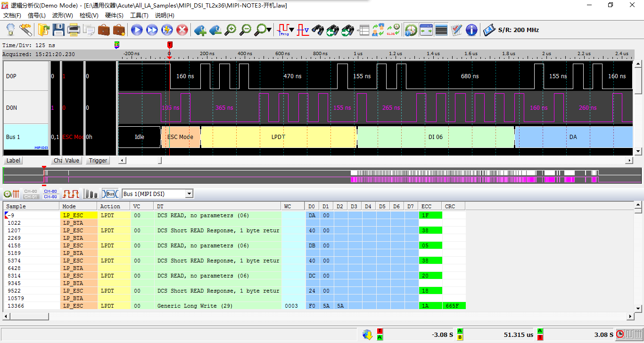Click the red T trigger marker on ruler

[170, 45]
